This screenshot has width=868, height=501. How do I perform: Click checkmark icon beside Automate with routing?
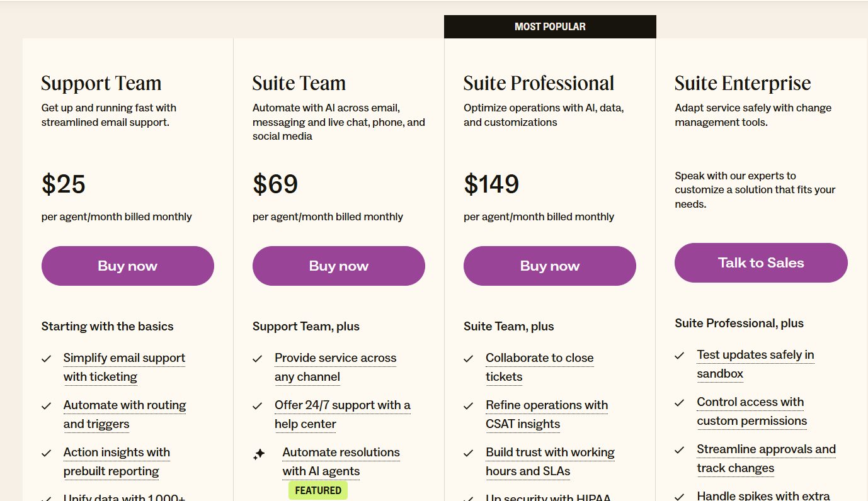pyautogui.click(x=47, y=406)
